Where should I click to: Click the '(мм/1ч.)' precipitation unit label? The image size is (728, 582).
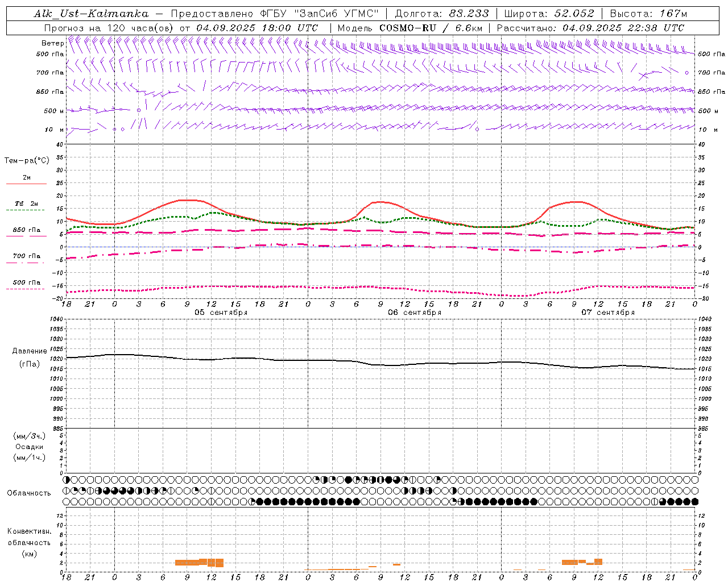pos(30,458)
